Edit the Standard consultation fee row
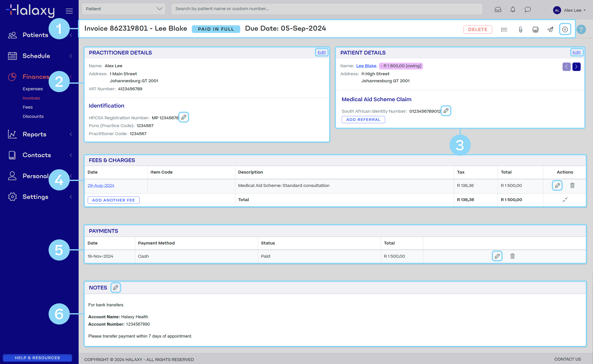The height and width of the screenshot is (364, 593). pyautogui.click(x=557, y=185)
